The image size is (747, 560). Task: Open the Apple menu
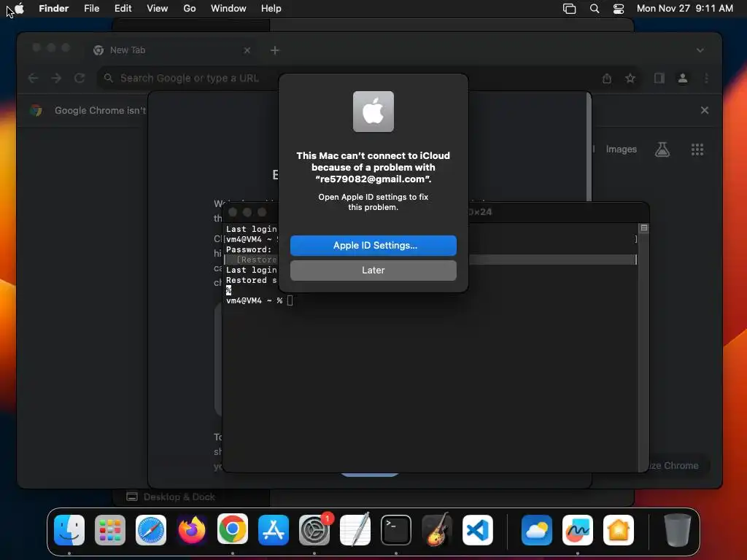20,8
